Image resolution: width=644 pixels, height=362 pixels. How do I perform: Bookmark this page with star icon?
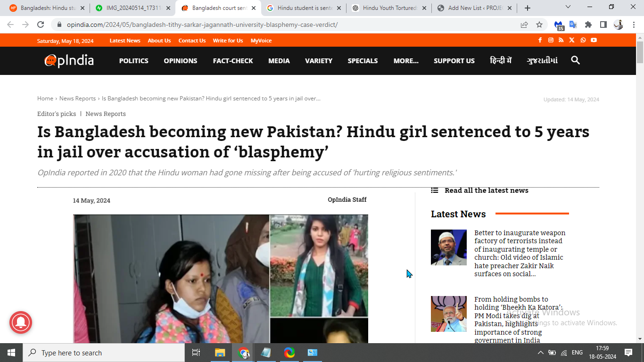(539, 25)
